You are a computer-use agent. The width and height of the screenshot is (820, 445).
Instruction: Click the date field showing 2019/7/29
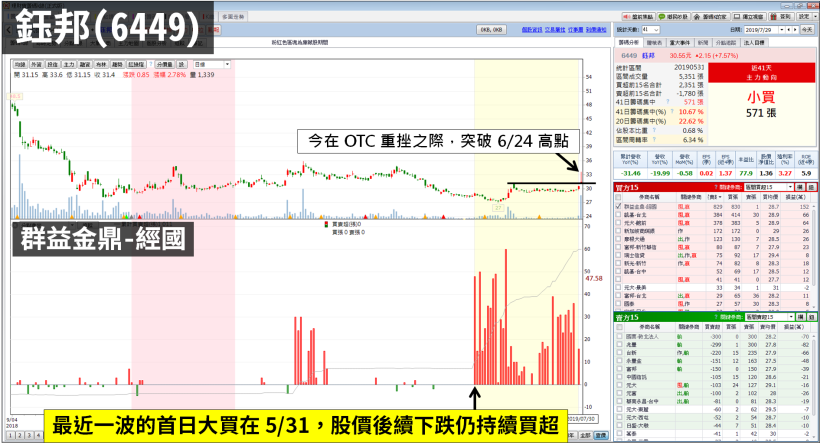[761, 30]
